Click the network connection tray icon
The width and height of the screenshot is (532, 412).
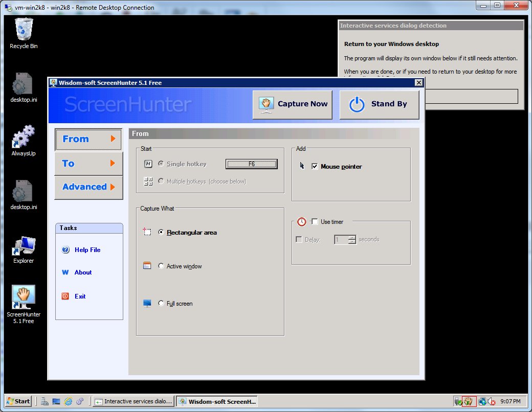[482, 401]
